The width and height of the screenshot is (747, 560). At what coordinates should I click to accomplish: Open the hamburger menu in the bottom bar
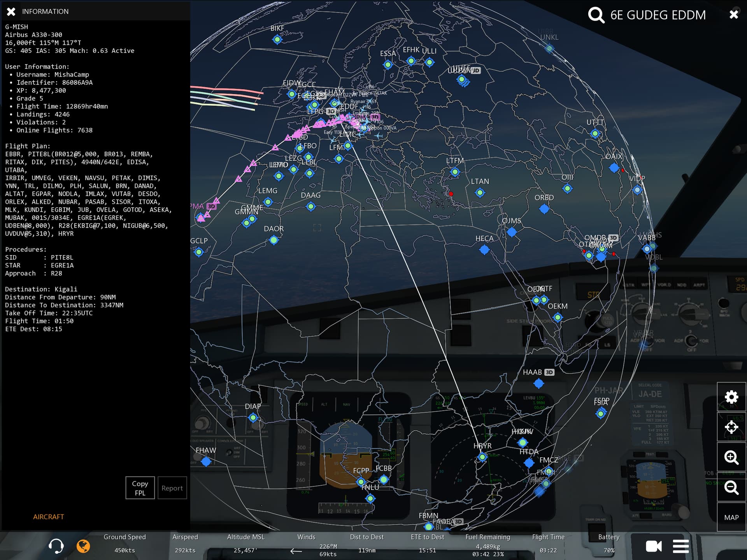[680, 546]
